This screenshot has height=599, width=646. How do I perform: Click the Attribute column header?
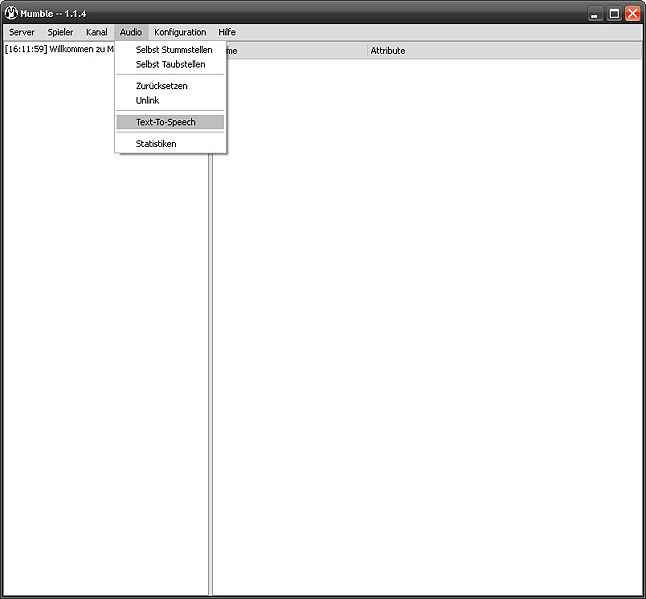504,51
